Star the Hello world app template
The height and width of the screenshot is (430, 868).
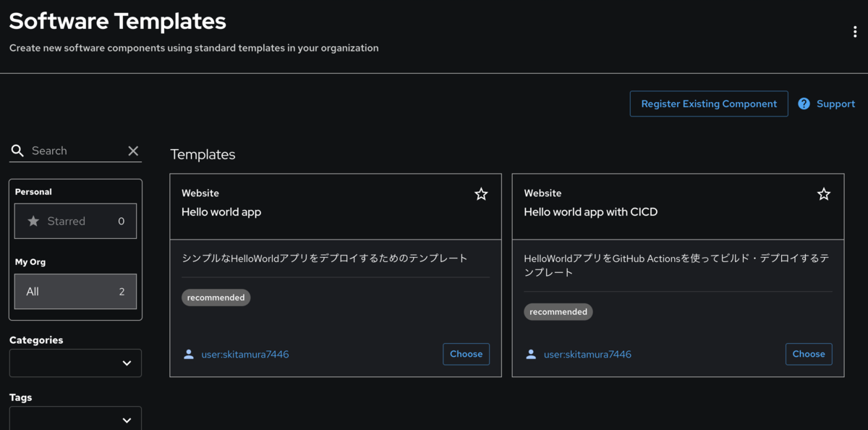click(x=481, y=194)
